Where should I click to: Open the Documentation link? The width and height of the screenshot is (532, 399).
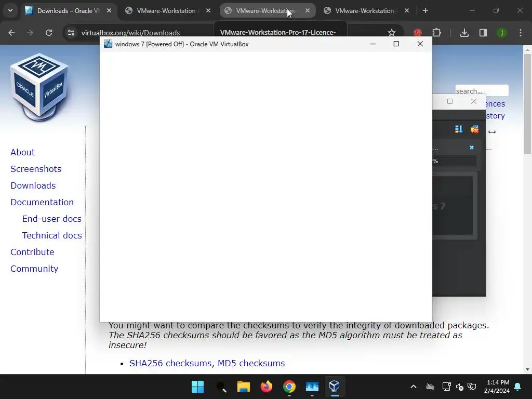(x=42, y=202)
